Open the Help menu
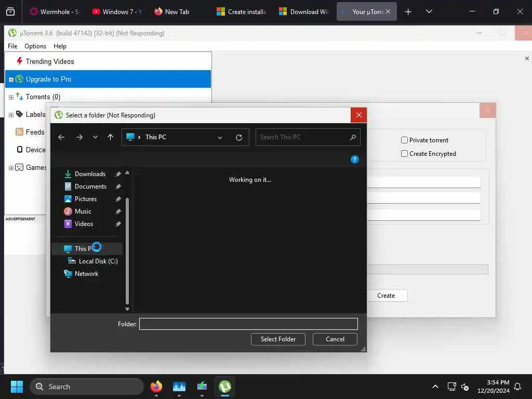This screenshot has width=532, height=399. point(60,46)
